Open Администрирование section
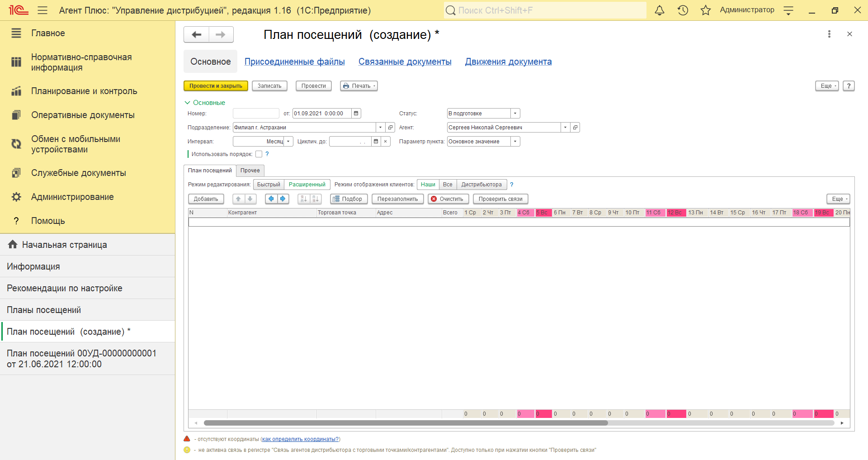The width and height of the screenshot is (868, 460). pyautogui.click(x=87, y=197)
